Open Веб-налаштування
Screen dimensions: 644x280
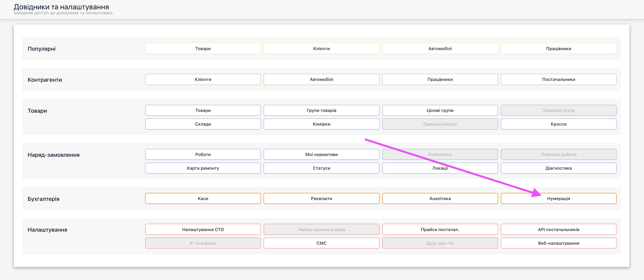(558, 243)
